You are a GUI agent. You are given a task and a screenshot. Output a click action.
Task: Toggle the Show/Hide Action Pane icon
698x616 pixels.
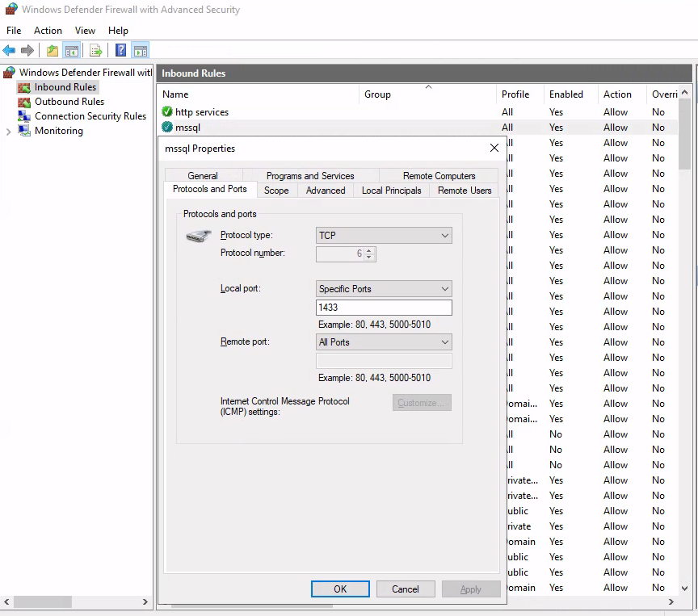pos(141,51)
